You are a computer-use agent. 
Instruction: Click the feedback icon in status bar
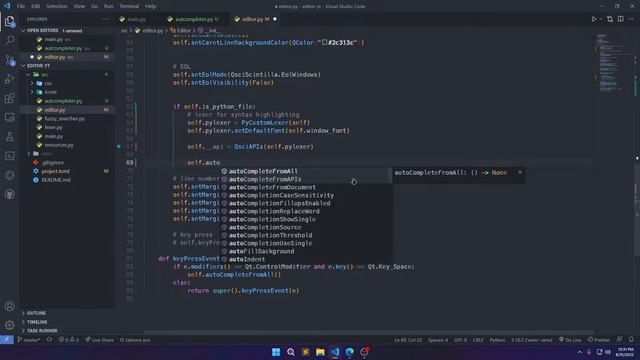click(620, 340)
